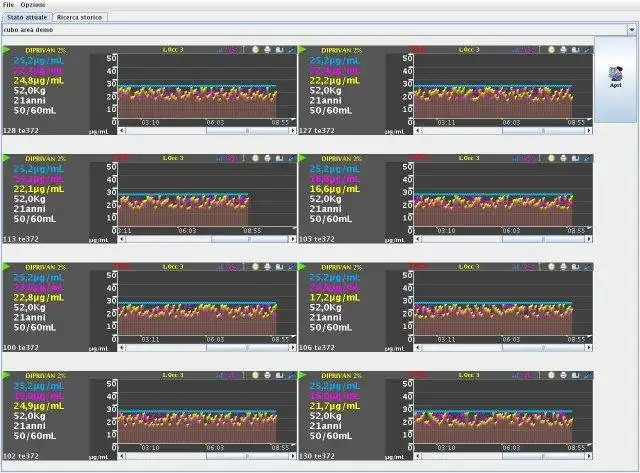640x473 pixels.
Task: Open the Opzioni menu
Action: pos(33,5)
